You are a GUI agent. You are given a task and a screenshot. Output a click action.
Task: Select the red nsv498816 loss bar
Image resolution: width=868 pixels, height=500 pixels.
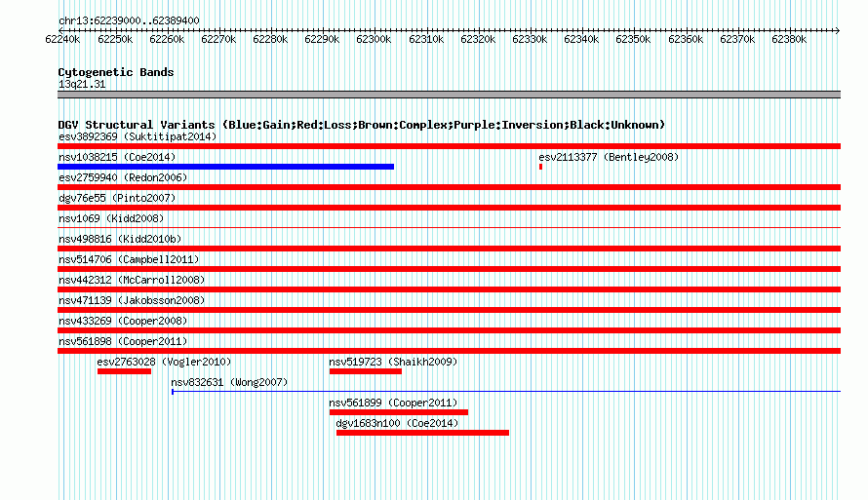click(x=449, y=249)
